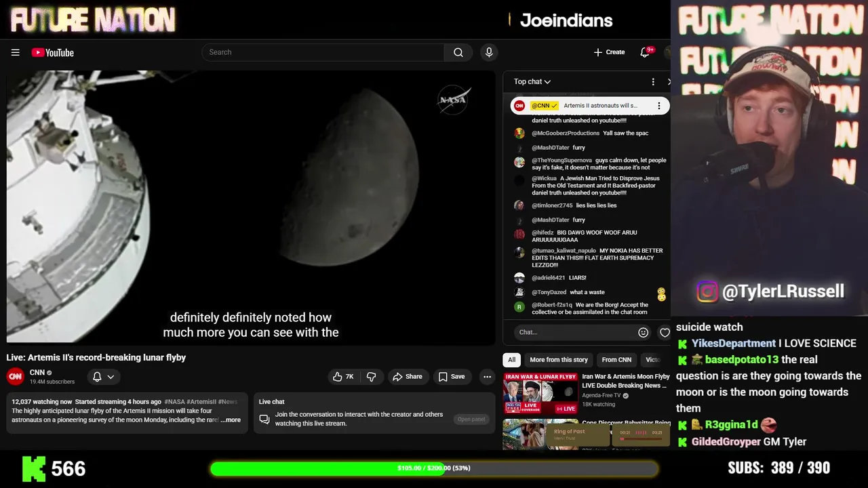Dislike the video

point(372,377)
